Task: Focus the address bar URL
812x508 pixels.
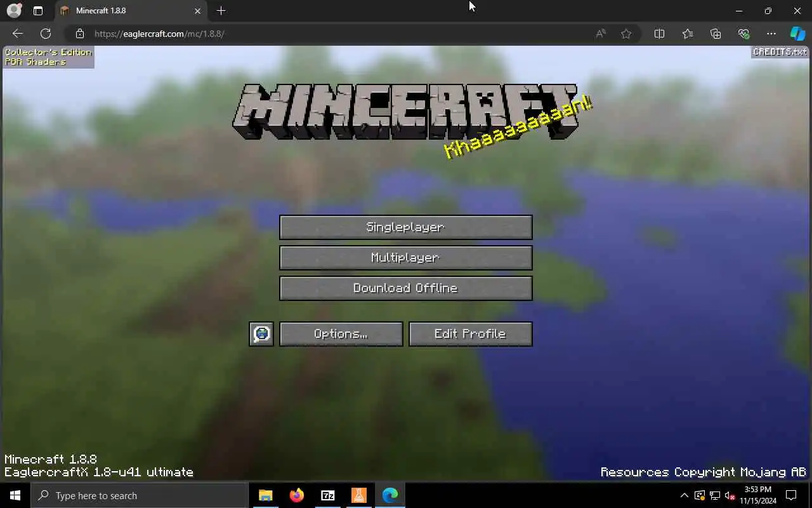Action: click(x=159, y=34)
